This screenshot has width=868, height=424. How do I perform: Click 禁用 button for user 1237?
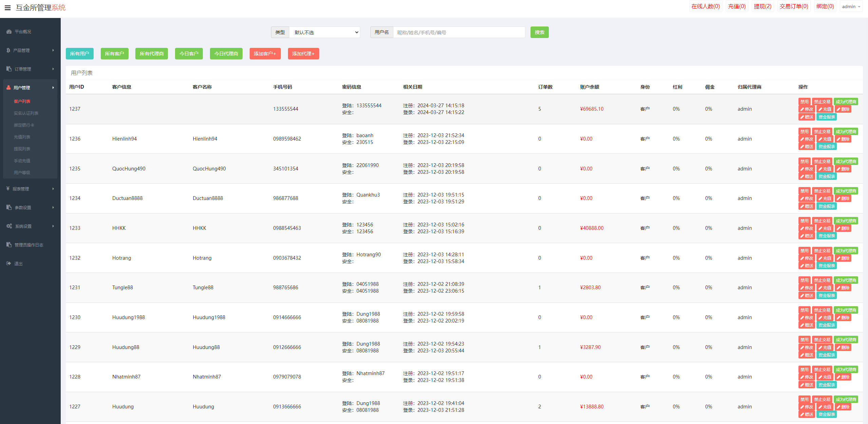tap(804, 102)
